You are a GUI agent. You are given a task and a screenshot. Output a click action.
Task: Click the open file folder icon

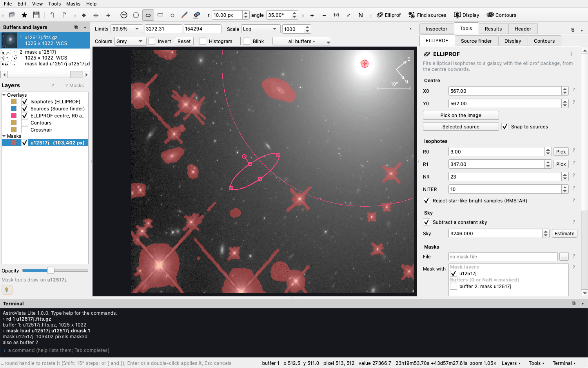(x=12, y=15)
